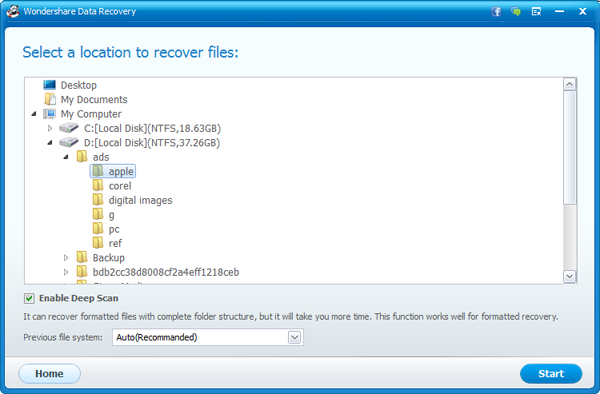Click the digital images folder icon
The height and width of the screenshot is (394, 600).
point(98,200)
